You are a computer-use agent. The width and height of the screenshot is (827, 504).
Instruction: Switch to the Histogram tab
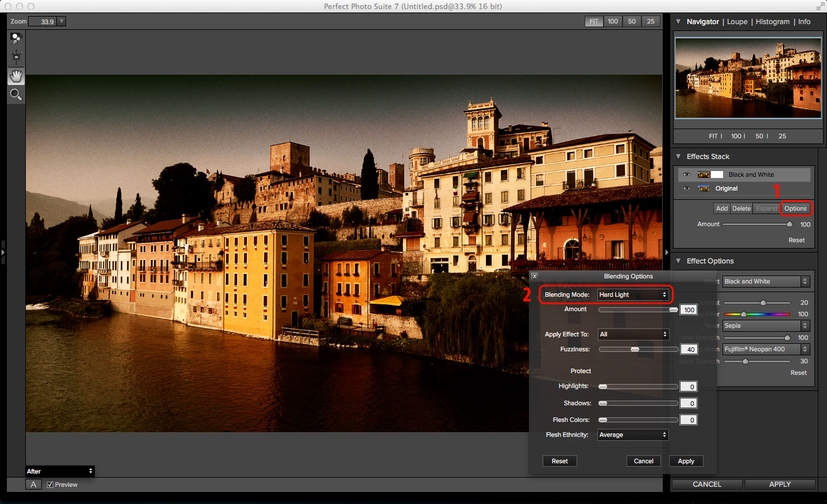pos(772,21)
